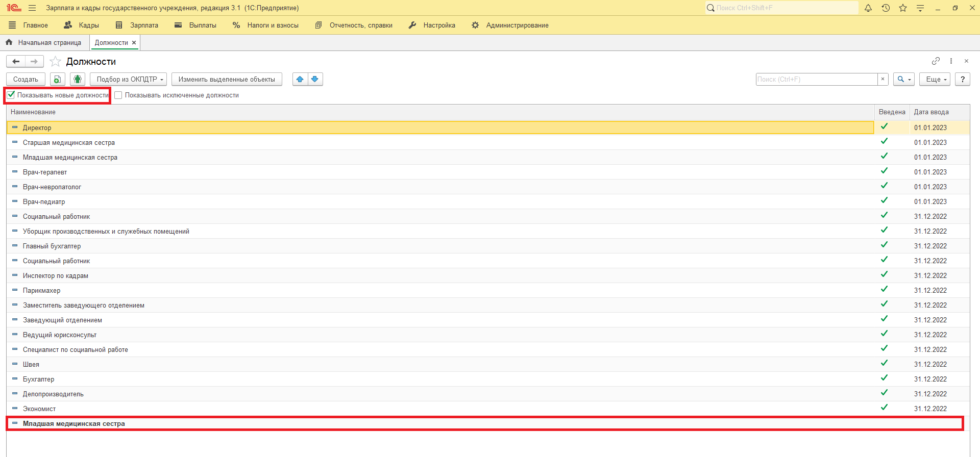This screenshot has height=457, width=980.
Task: Click the Создать button
Action: [x=26, y=79]
